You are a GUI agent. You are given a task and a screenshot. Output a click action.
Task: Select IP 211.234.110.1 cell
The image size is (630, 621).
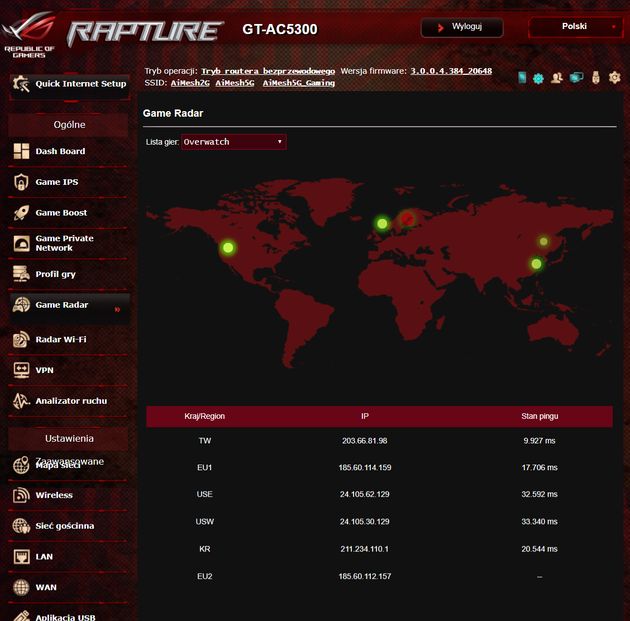364,549
